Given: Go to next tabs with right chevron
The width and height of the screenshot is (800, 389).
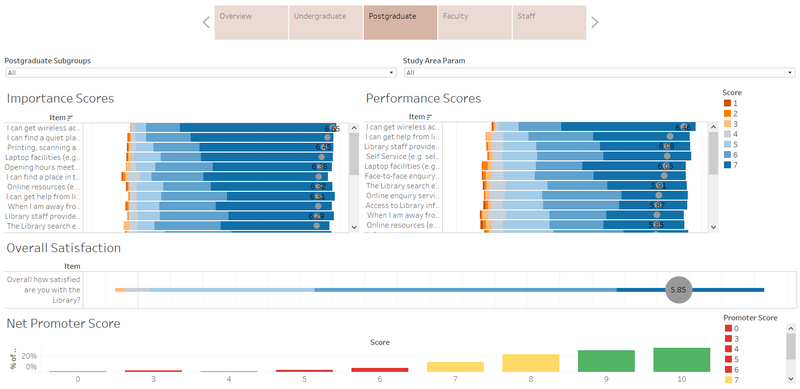Looking at the screenshot, I should click(x=594, y=22).
